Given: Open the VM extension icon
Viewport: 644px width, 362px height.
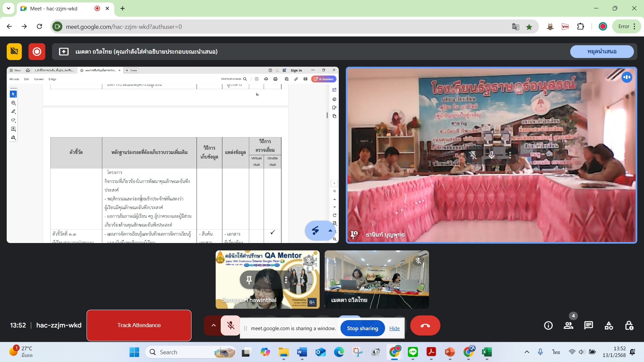Looking at the screenshot, I should [x=565, y=26].
